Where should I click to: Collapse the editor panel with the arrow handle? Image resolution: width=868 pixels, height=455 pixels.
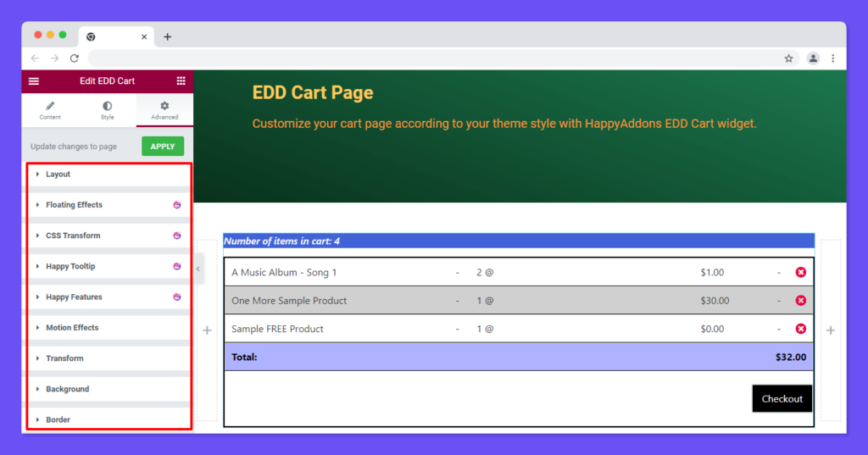pyautogui.click(x=198, y=269)
